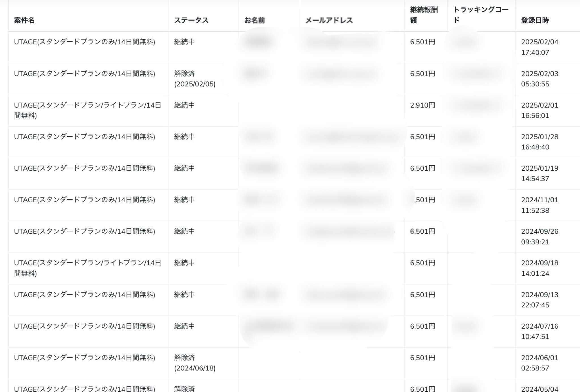Click 6,501円 in the 2024/09/13 row

coord(423,294)
